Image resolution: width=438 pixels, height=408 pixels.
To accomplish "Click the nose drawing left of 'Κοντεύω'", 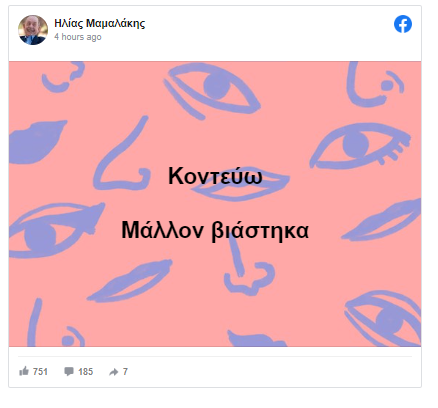I will coord(123,155).
